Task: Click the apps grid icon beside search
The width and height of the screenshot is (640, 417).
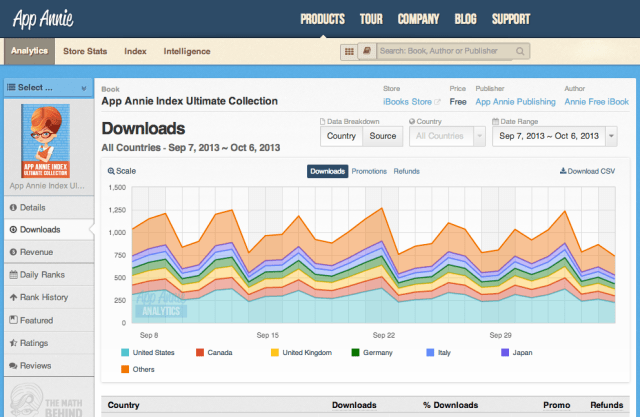Action: tap(349, 51)
